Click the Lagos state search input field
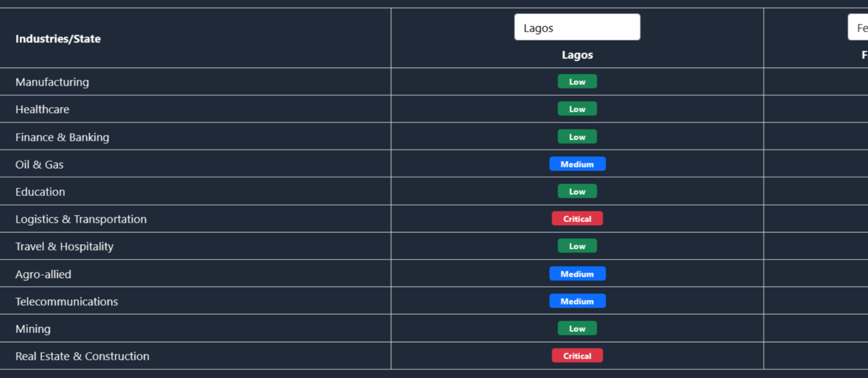The image size is (868, 378). pos(577,27)
